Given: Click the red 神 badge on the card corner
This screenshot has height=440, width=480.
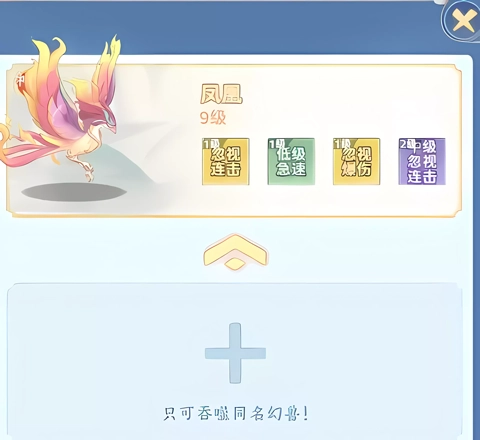Looking at the screenshot, I should [x=20, y=80].
